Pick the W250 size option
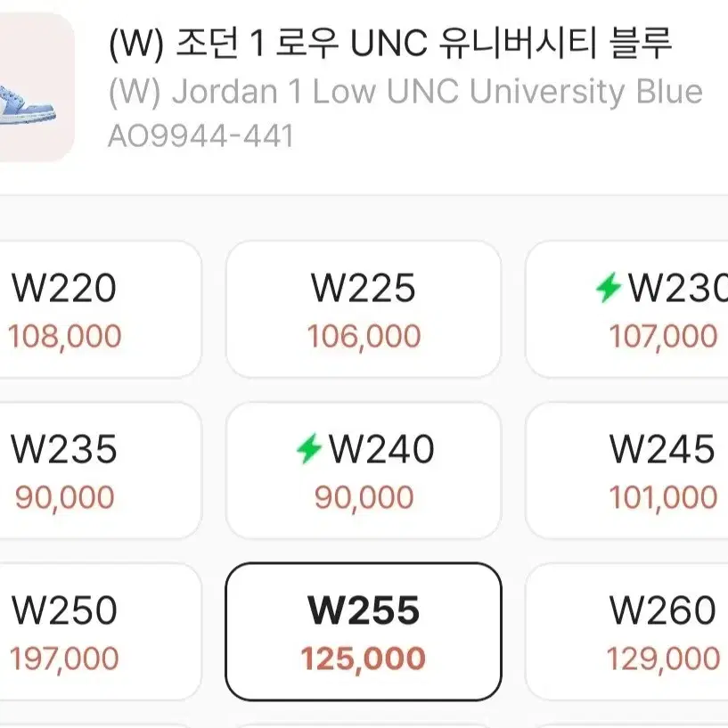This screenshot has width=728, height=728. click(x=64, y=610)
